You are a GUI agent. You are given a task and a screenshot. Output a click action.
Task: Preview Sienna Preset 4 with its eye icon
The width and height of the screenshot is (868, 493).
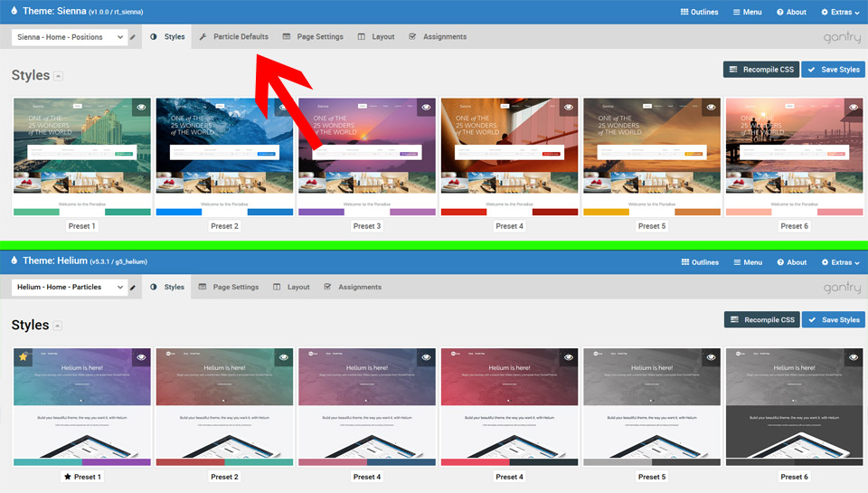[x=569, y=107]
